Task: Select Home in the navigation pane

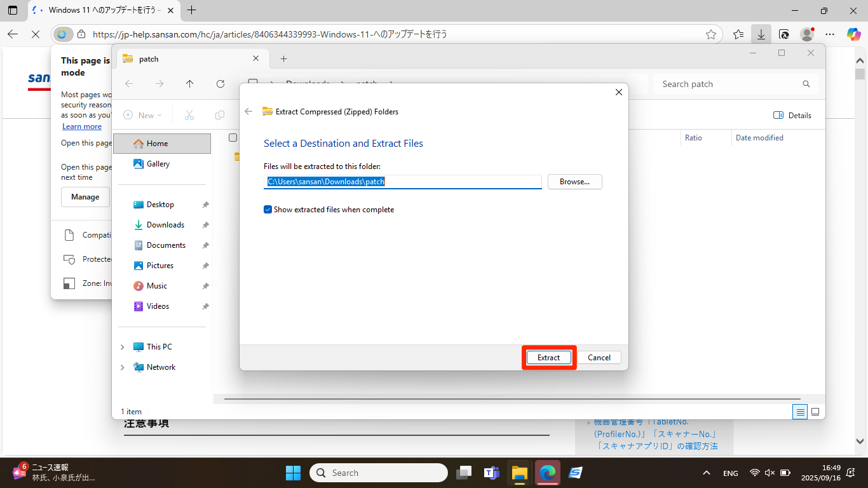Action: pos(157,144)
